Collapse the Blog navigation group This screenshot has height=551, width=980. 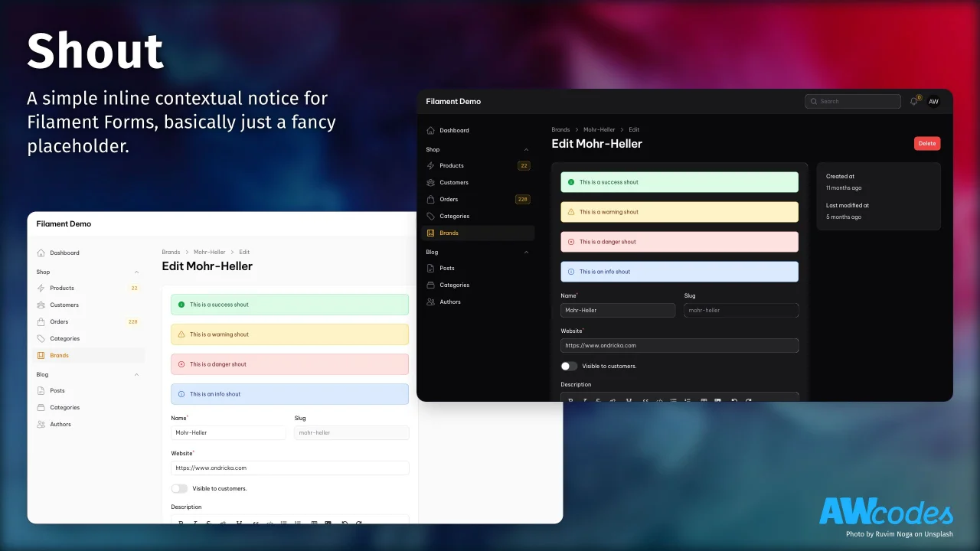[526, 252]
